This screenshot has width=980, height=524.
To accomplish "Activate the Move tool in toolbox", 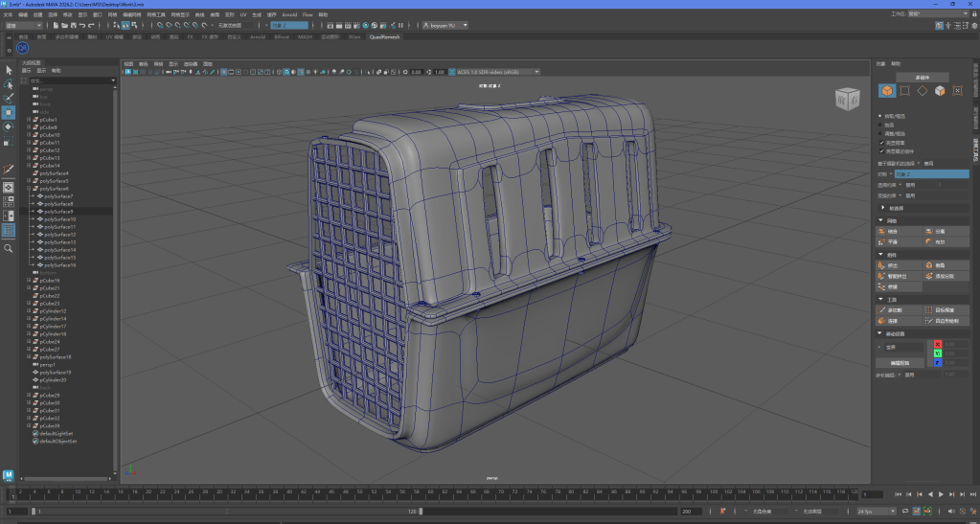I will click(9, 112).
